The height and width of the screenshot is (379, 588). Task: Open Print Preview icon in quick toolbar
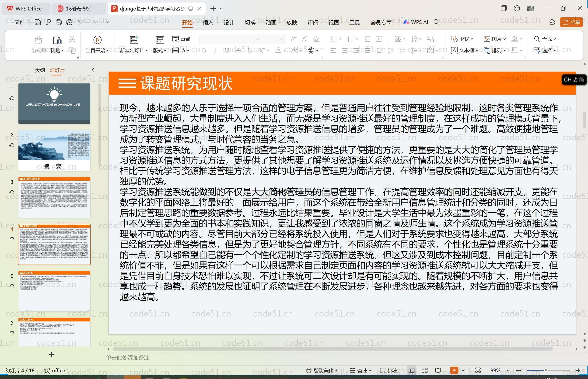[70, 22]
